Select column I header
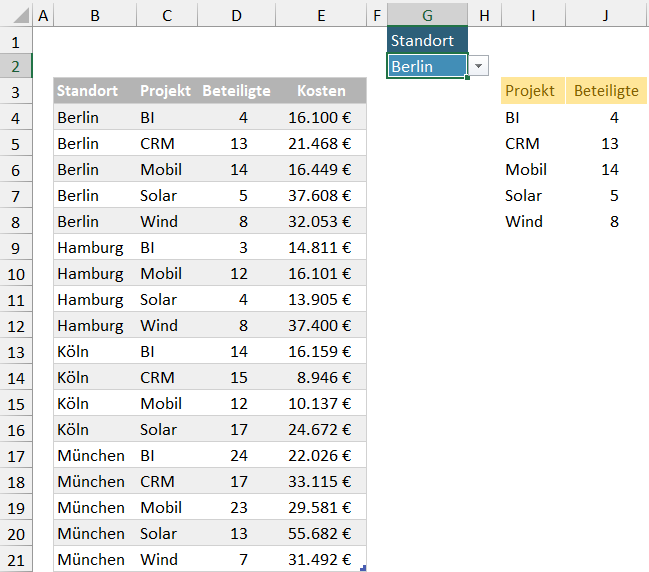649x572 pixels. tap(533, 15)
